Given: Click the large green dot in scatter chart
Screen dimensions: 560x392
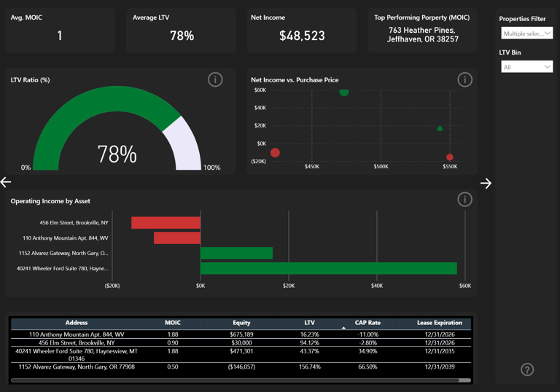Looking at the screenshot, I should coord(344,92).
